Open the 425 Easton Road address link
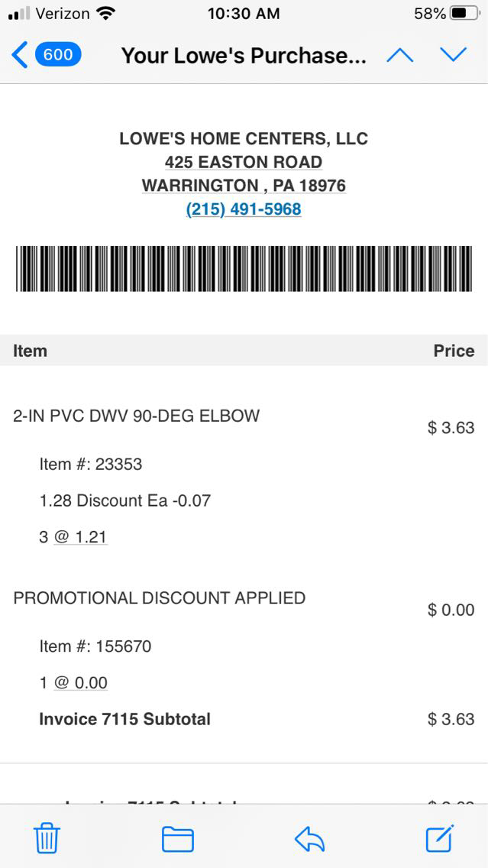This screenshot has width=488, height=868. coord(244,162)
